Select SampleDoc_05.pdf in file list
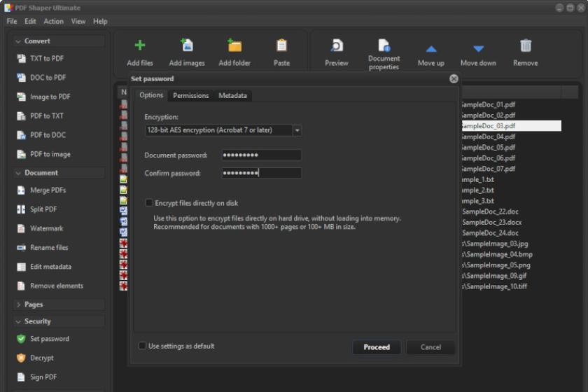Image resolution: width=588 pixels, height=392 pixels. click(488, 148)
